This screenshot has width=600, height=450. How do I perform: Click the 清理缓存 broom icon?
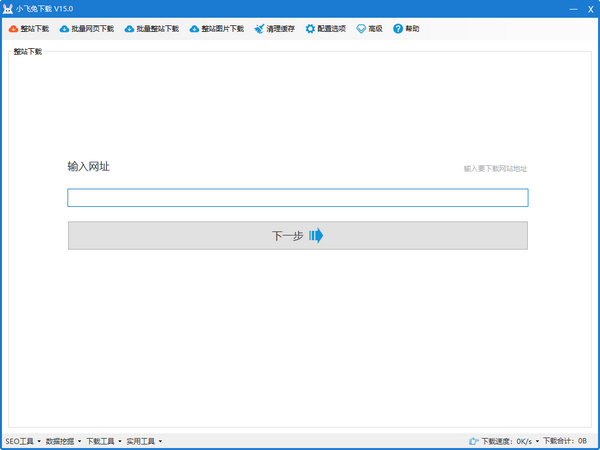tap(259, 29)
